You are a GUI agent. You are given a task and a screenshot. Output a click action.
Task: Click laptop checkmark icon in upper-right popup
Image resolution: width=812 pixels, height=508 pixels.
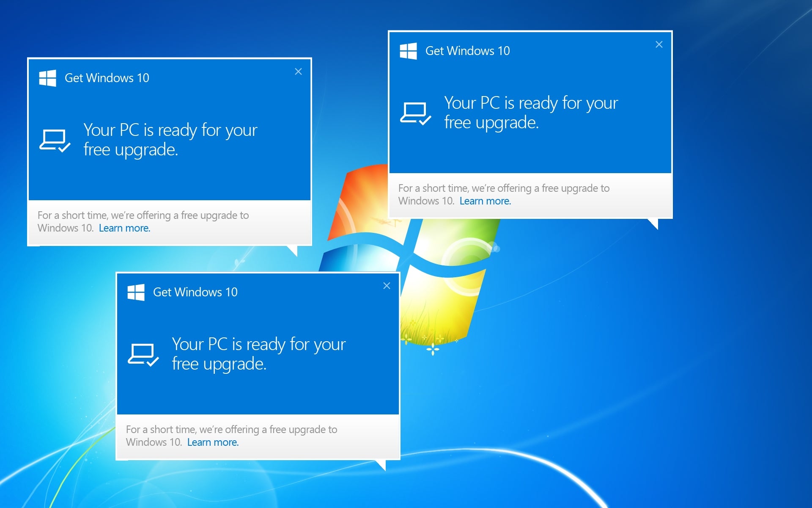pyautogui.click(x=416, y=113)
